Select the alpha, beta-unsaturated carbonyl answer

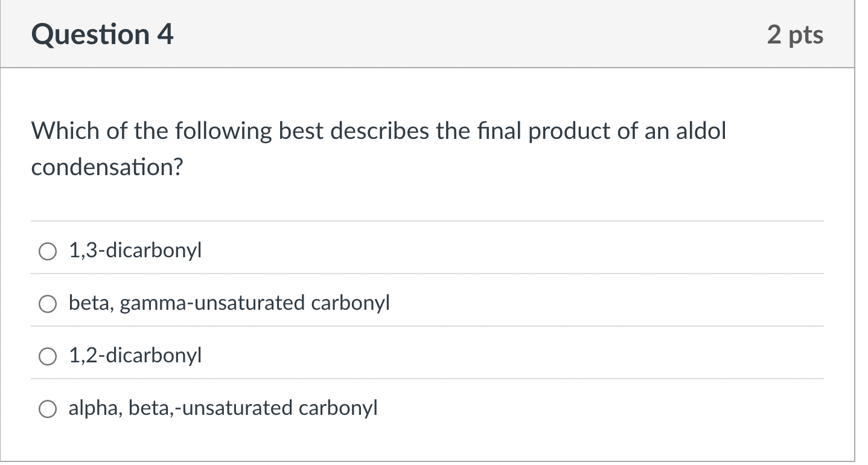point(48,408)
